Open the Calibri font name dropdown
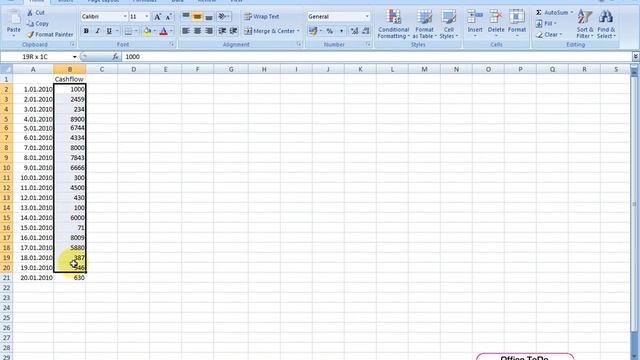This screenshot has height=360, width=640. coord(124,16)
